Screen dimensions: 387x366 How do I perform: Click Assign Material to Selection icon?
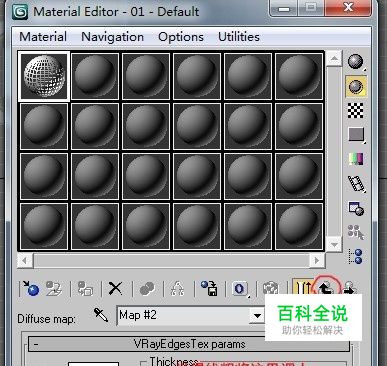point(85,288)
